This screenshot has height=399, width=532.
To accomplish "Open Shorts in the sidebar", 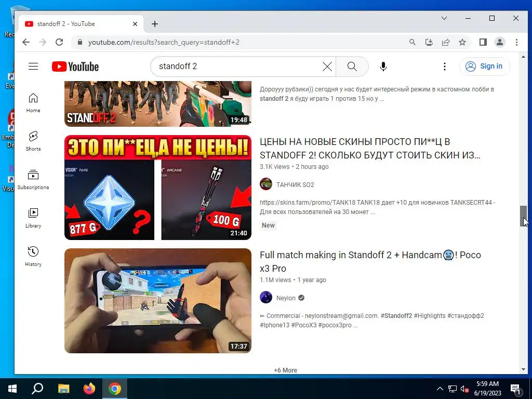I will (33, 141).
